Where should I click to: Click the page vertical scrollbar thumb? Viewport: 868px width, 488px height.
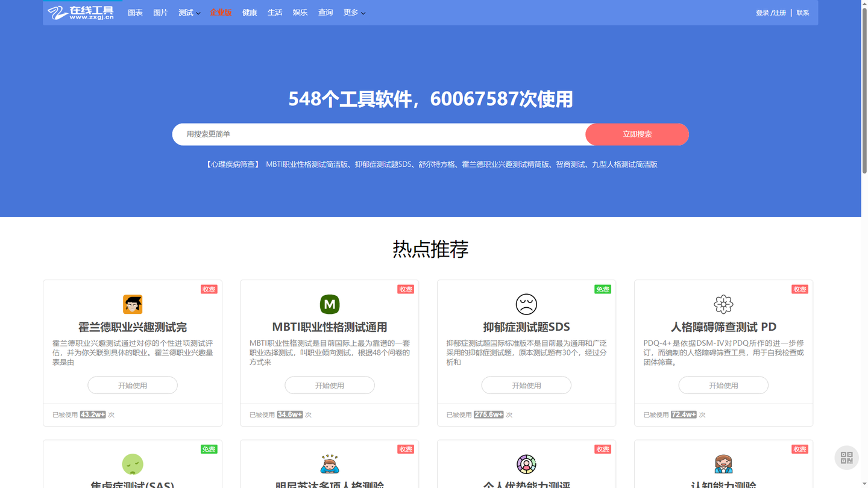tap(864, 90)
